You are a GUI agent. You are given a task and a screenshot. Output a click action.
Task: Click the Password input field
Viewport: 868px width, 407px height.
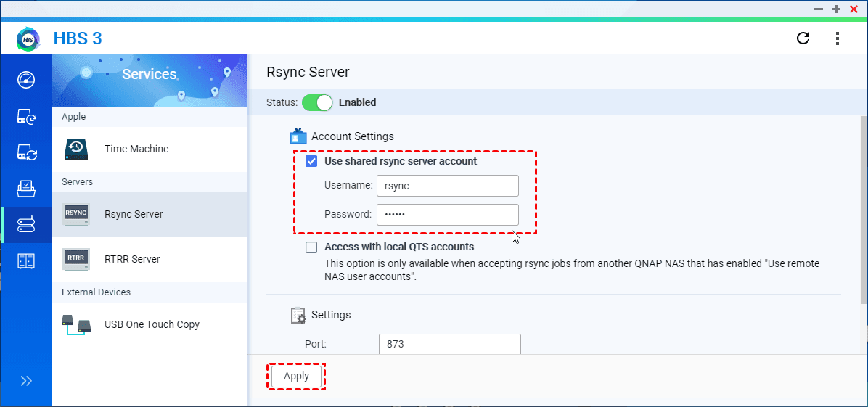[447, 215]
